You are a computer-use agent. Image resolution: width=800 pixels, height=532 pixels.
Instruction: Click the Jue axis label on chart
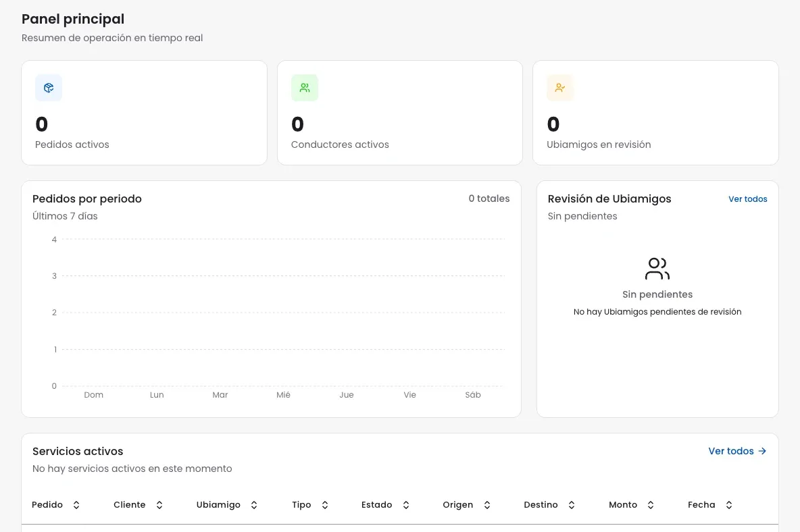pyautogui.click(x=347, y=395)
